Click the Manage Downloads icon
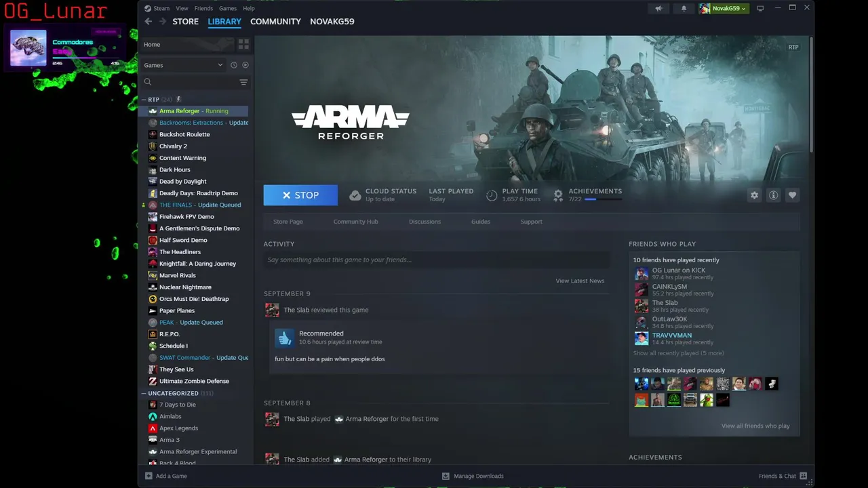868x488 pixels. tap(446, 476)
